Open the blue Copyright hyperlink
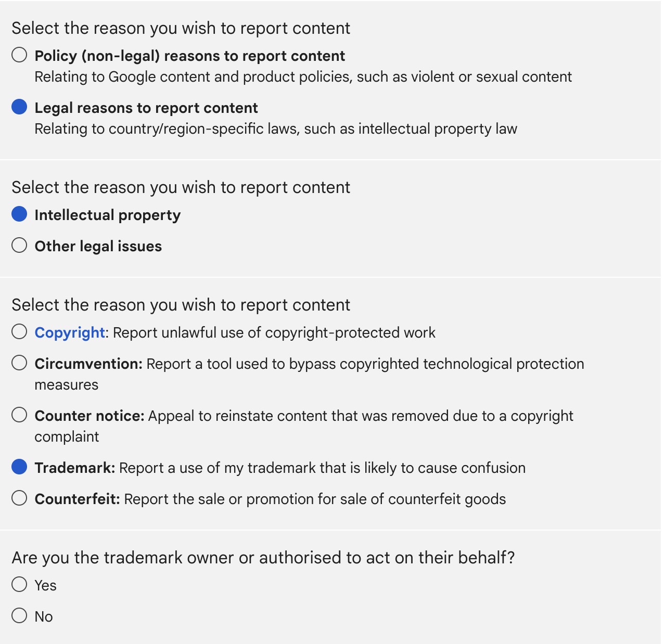Image resolution: width=665 pixels, height=644 pixels. point(70,333)
